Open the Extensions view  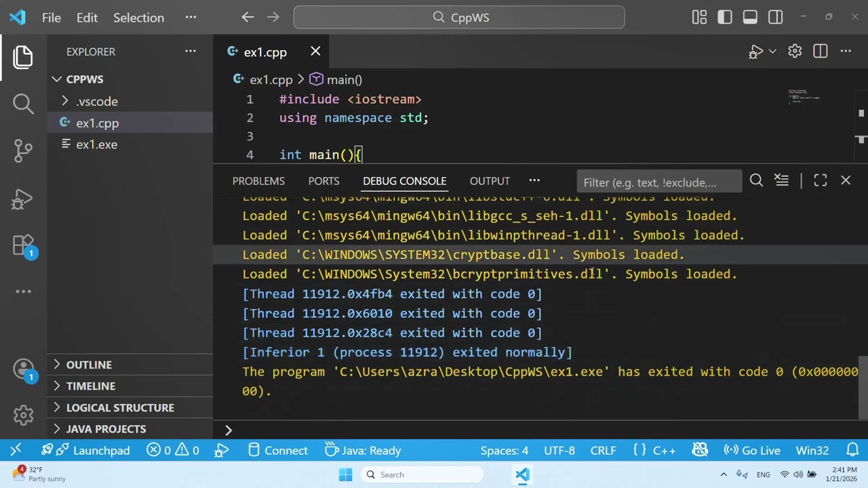pyautogui.click(x=23, y=245)
